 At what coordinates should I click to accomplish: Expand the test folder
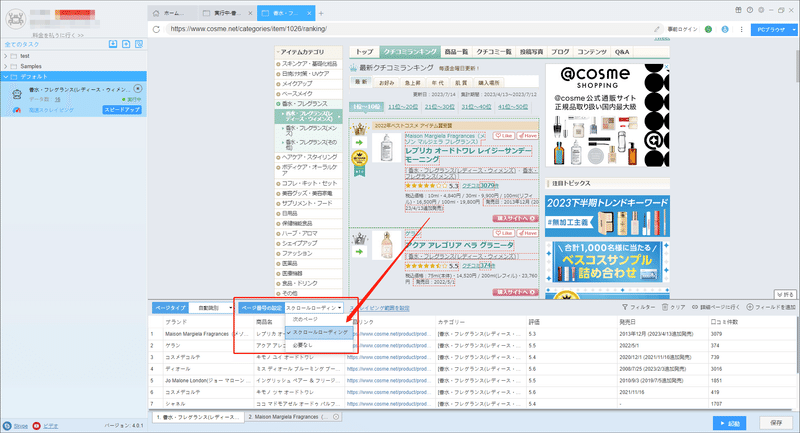[x=6, y=56]
